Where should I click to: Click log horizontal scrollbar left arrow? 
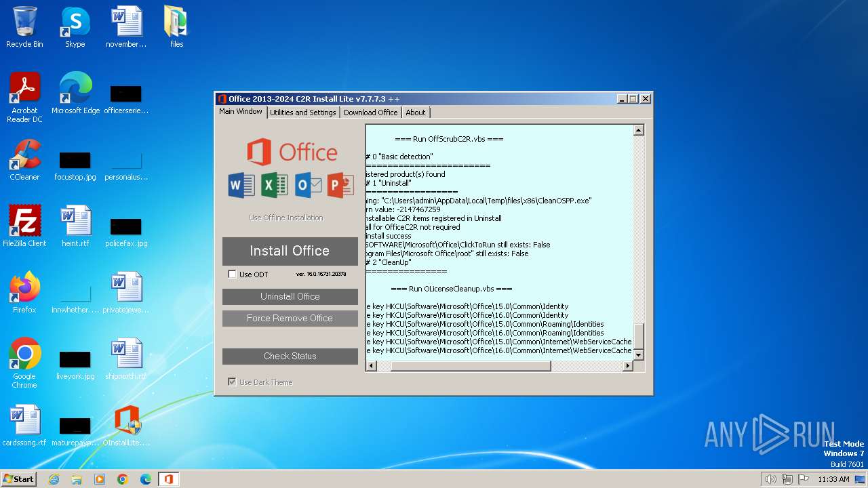[372, 366]
